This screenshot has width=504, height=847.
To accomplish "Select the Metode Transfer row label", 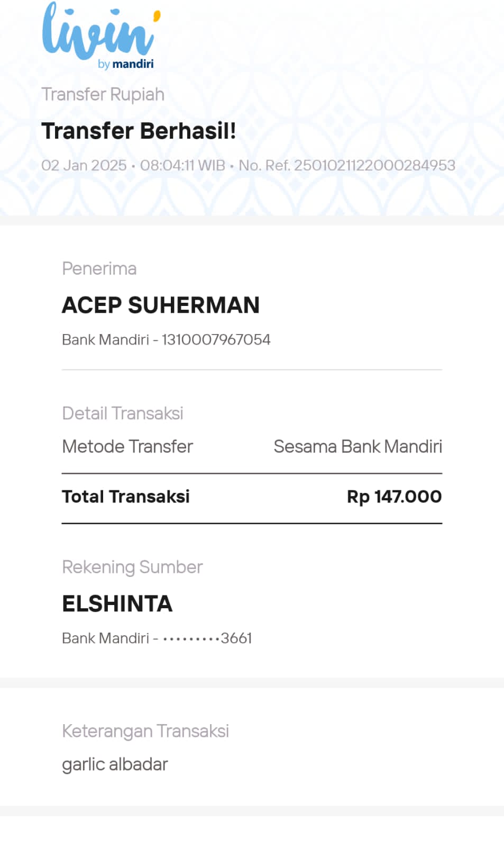I will tap(127, 446).
